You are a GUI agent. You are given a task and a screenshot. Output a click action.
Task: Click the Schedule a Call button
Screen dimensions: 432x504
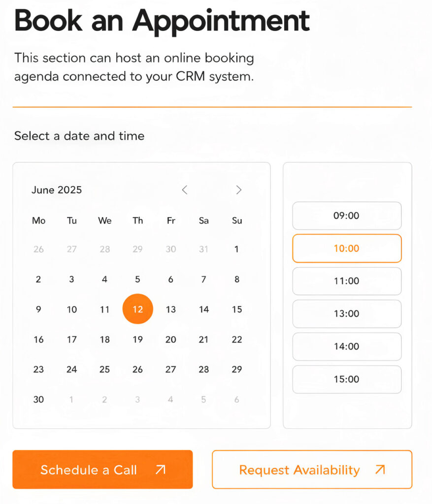click(102, 470)
